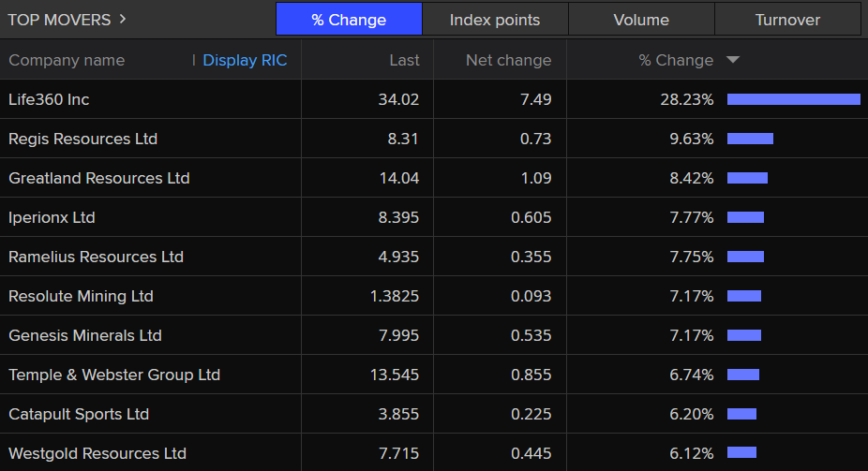This screenshot has width=868, height=471.
Task: Click on Iperionx Ltd company name
Action: point(52,217)
